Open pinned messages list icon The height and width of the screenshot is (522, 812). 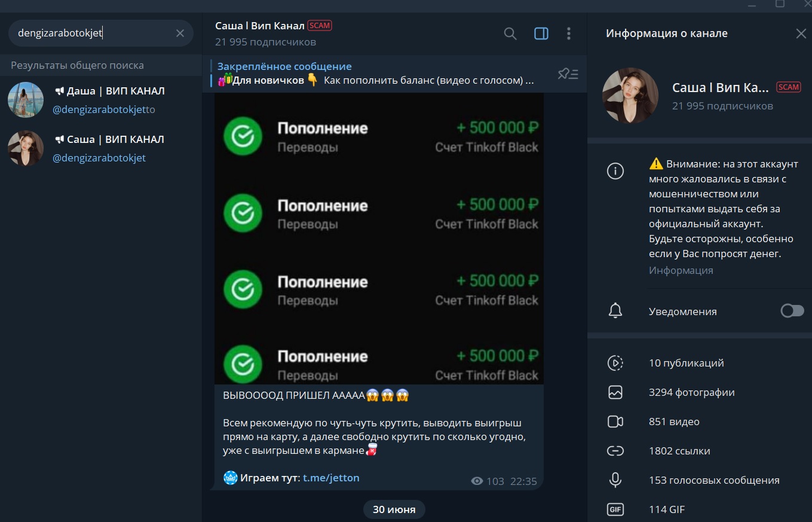click(x=568, y=74)
